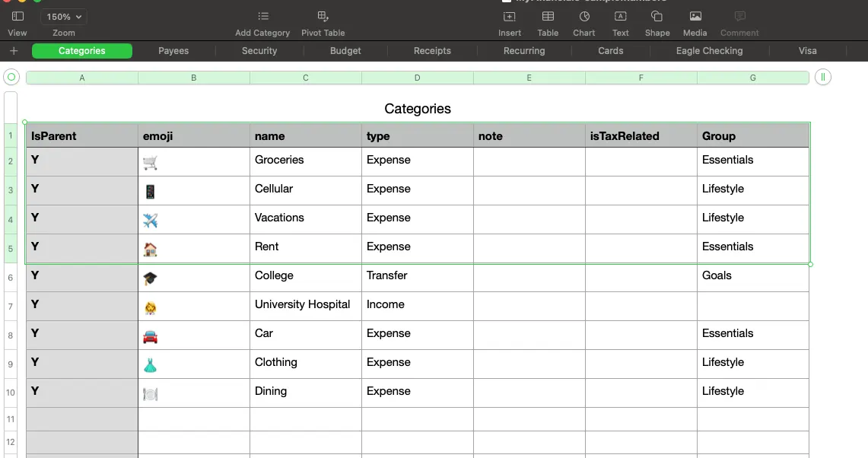
Task: Expand the 150% zoom dropdown
Action: tap(64, 17)
